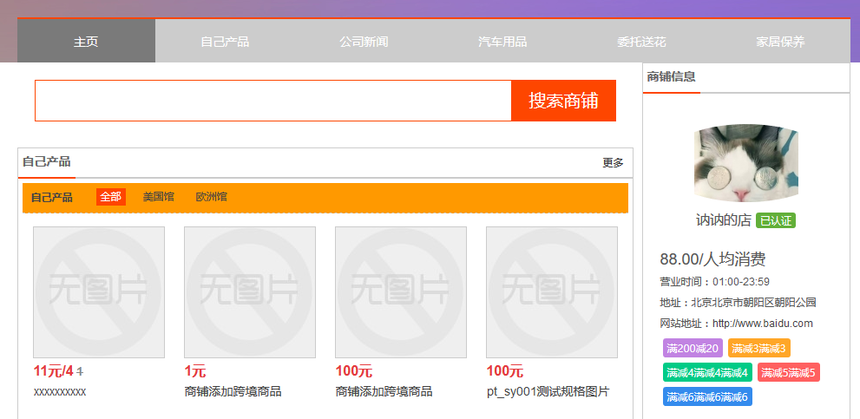The height and width of the screenshot is (419, 860).
Task: Open 更多 link in 自己产品 section
Action: pyautogui.click(x=612, y=163)
